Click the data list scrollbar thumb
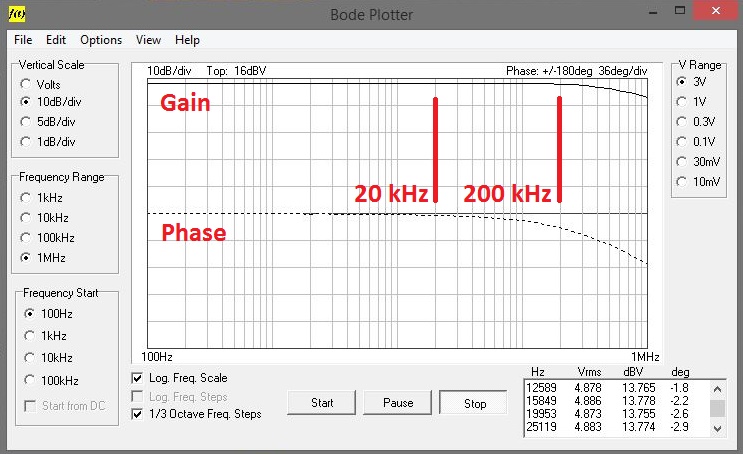Image resolution: width=743 pixels, height=454 pixels. [x=717, y=408]
